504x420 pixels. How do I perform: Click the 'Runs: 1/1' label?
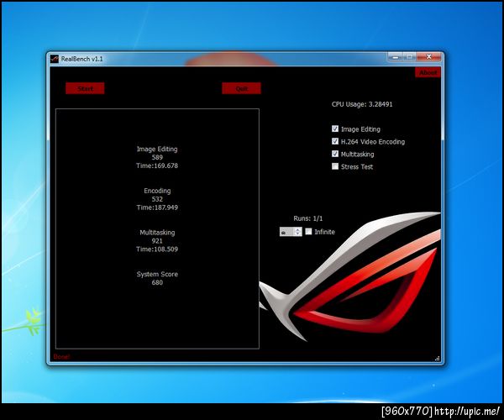(x=308, y=218)
